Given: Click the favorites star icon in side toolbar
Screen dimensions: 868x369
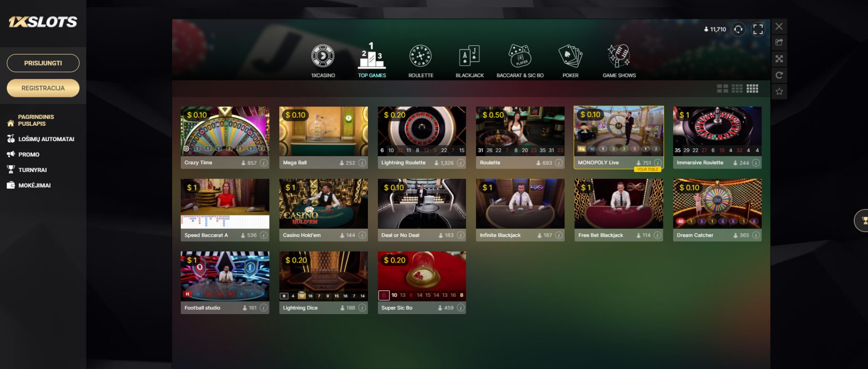Looking at the screenshot, I should pos(779,92).
